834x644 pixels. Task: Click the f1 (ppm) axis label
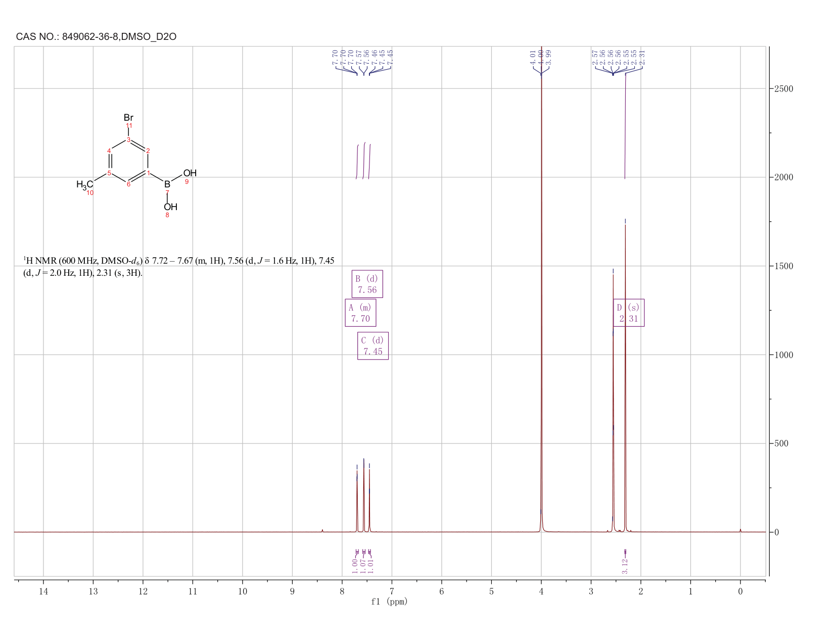tap(389, 602)
